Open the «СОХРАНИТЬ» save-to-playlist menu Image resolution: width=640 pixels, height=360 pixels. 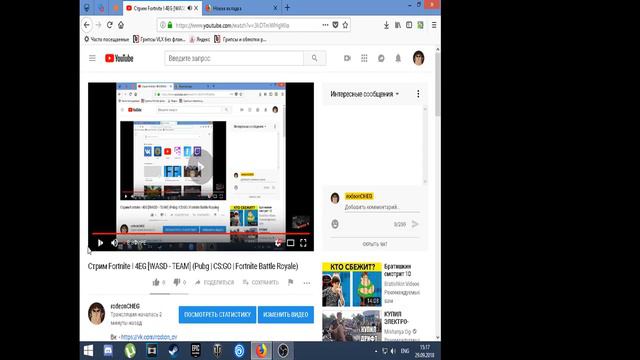[x=260, y=282]
